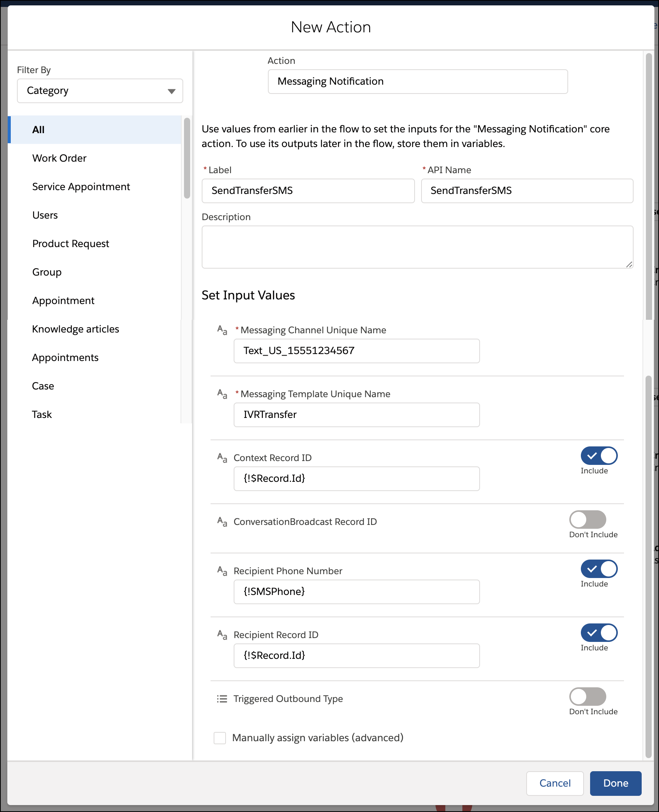Toggle off the Context Record ID include switch
This screenshot has height=812, width=659.
point(599,456)
